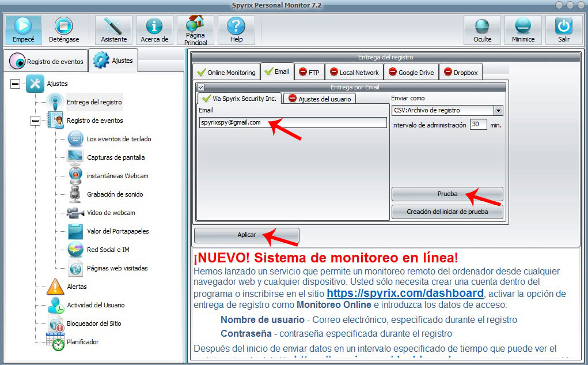This screenshot has height=365, width=588.
Task: Click the Entrega del registro antenna icon
Action: point(55,101)
